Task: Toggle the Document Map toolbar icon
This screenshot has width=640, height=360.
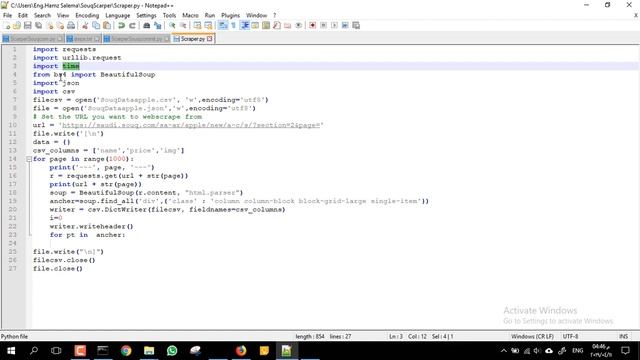Action: click(x=266, y=25)
